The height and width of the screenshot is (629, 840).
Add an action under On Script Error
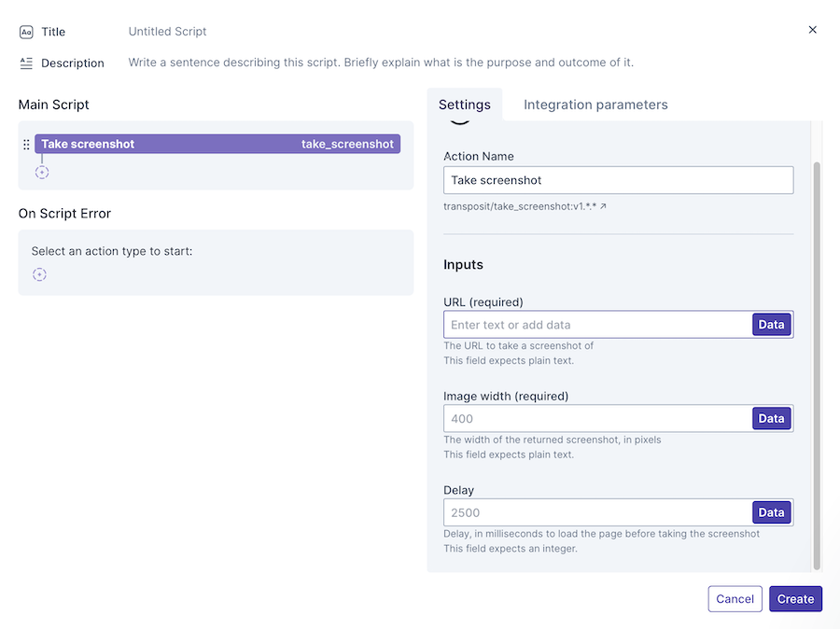pos(39,274)
